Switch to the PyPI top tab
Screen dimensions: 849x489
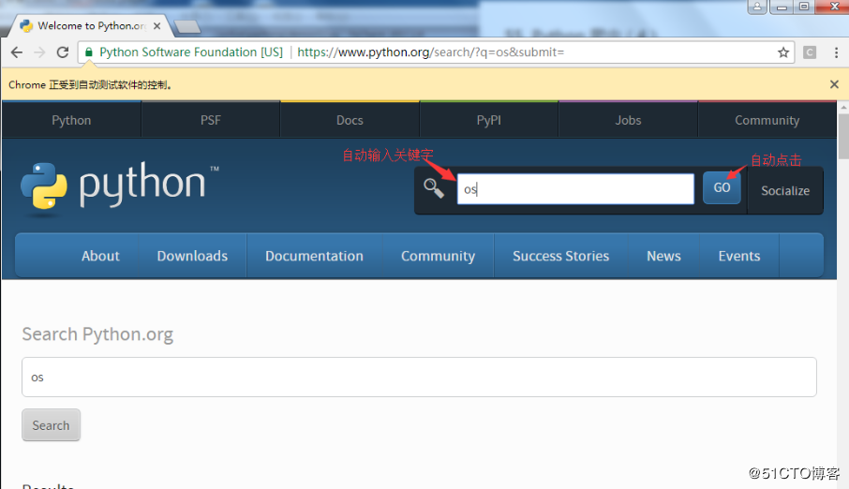[x=489, y=120]
